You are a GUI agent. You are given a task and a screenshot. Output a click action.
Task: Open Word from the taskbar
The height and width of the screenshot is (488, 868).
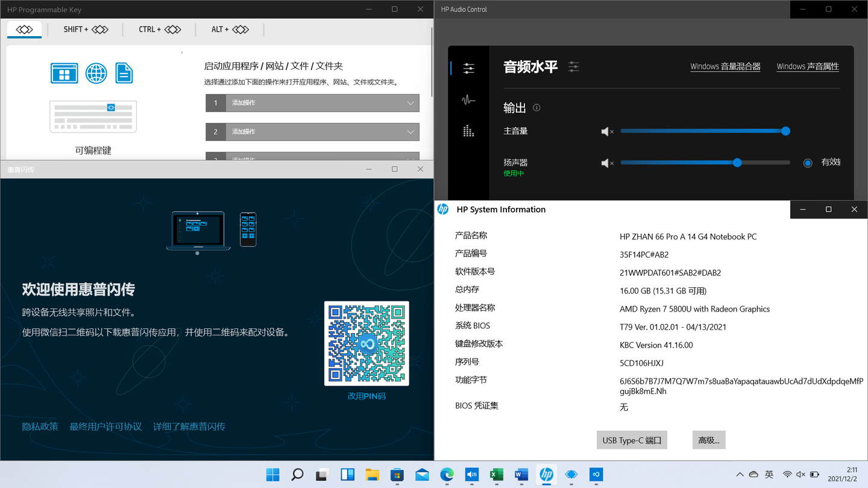(x=521, y=475)
